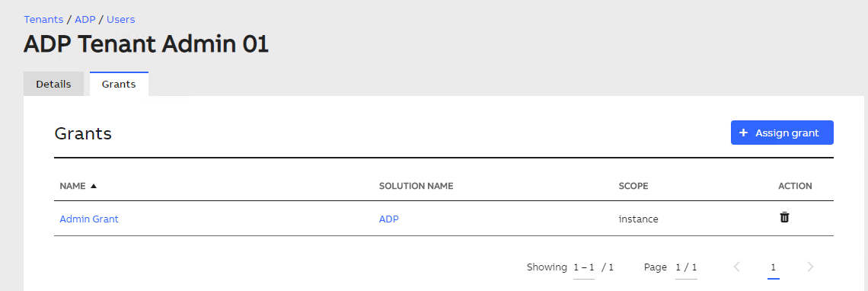Sort by the SOLUTION NAME column header

(x=416, y=186)
